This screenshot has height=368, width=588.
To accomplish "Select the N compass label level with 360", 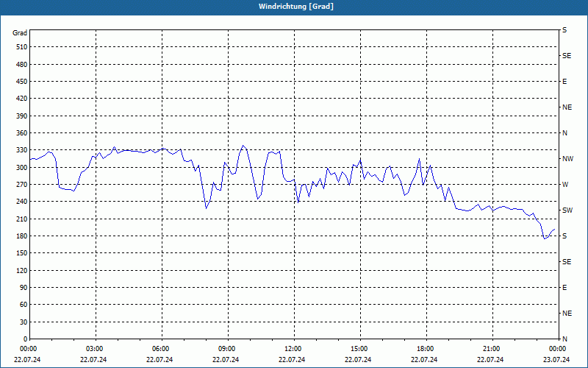I will (564, 133).
